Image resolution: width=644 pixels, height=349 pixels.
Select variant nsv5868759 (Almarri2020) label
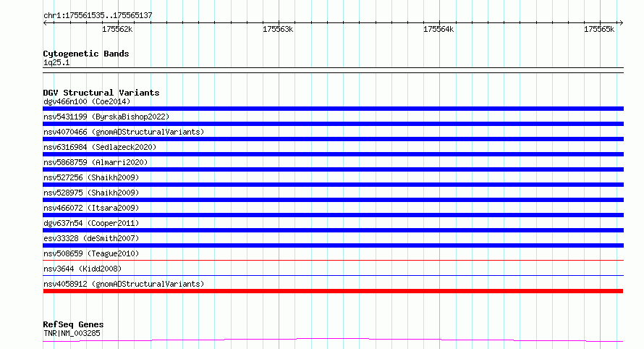96,162
